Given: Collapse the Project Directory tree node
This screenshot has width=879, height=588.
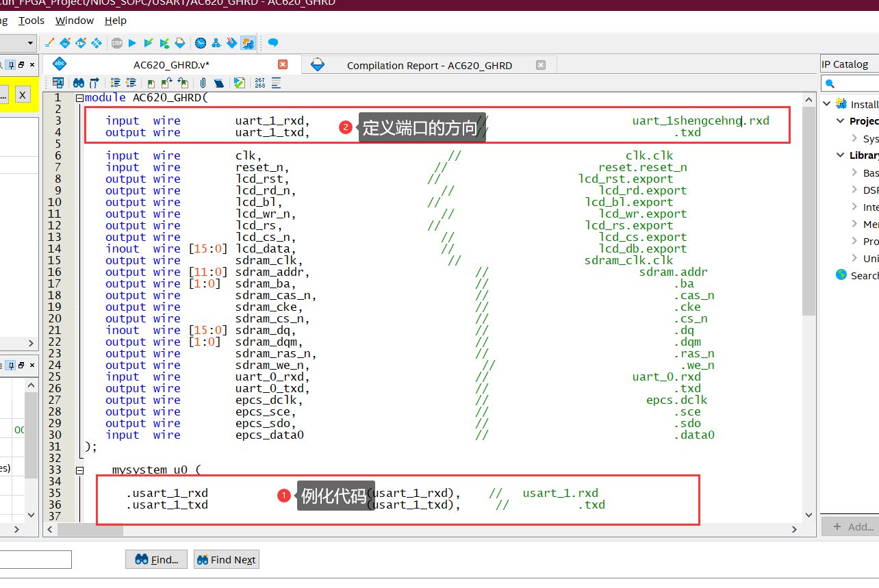Looking at the screenshot, I should 841,121.
